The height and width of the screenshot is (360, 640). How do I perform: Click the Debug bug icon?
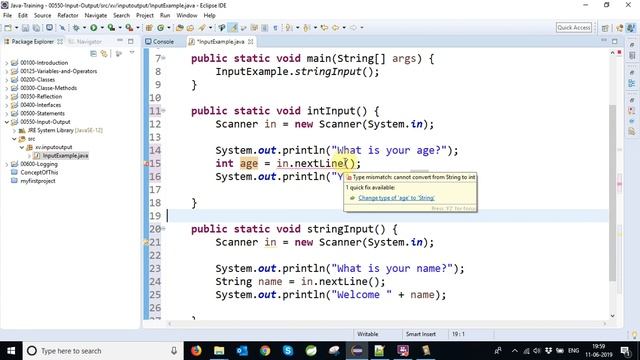pos(76,28)
